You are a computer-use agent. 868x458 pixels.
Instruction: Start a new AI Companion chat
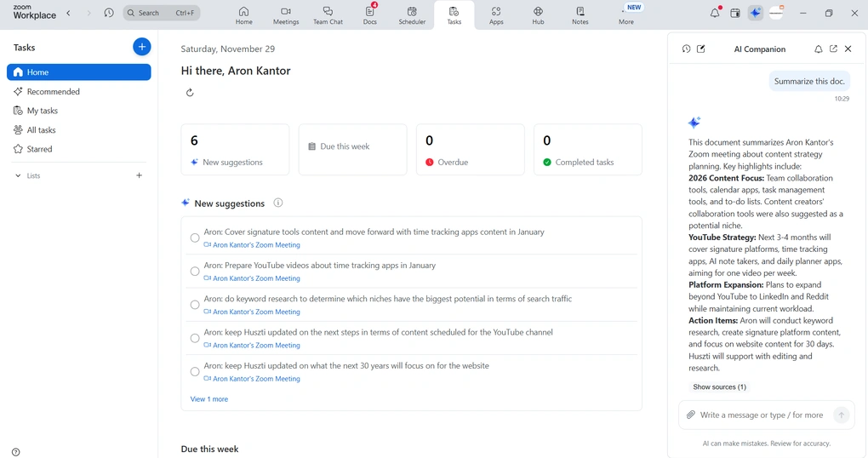(701, 49)
